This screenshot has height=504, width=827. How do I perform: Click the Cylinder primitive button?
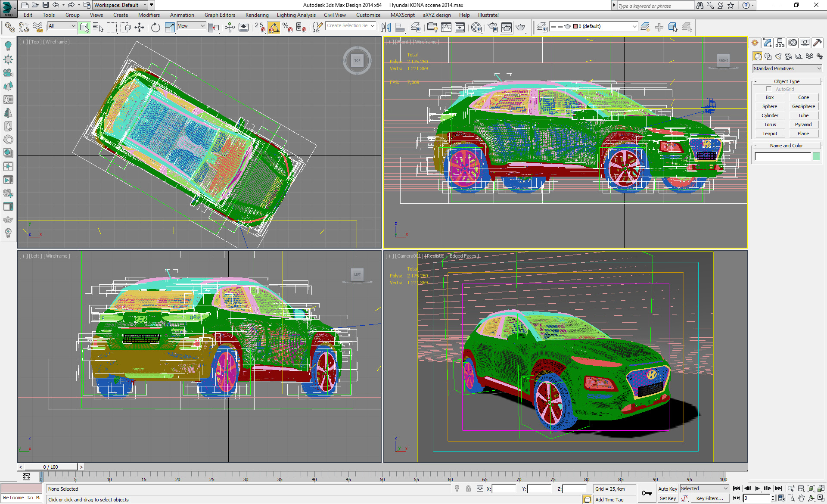(x=770, y=115)
